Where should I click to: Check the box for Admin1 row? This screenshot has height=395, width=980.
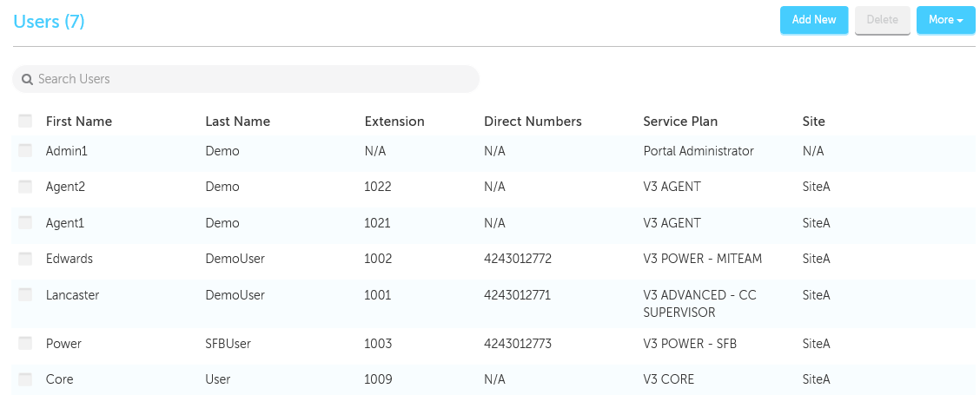25,151
